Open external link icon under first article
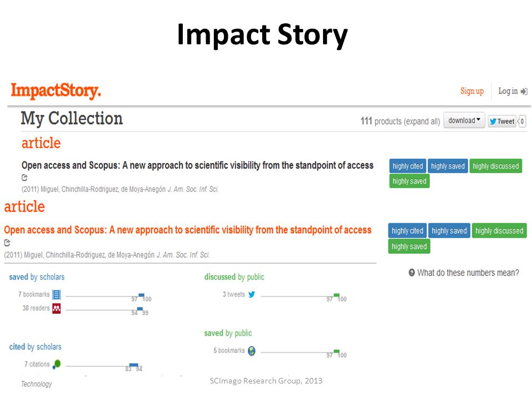This screenshot has width=532, height=399. [24, 177]
